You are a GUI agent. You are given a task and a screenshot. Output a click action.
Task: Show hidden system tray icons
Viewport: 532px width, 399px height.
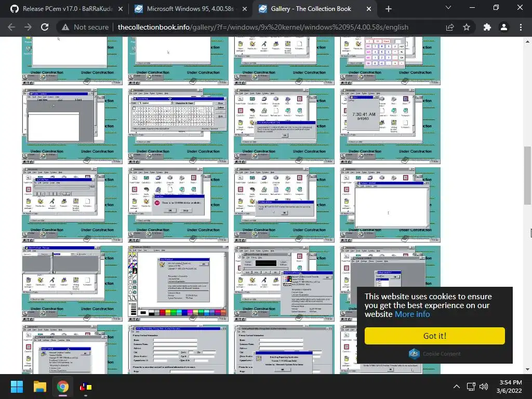coord(457,387)
